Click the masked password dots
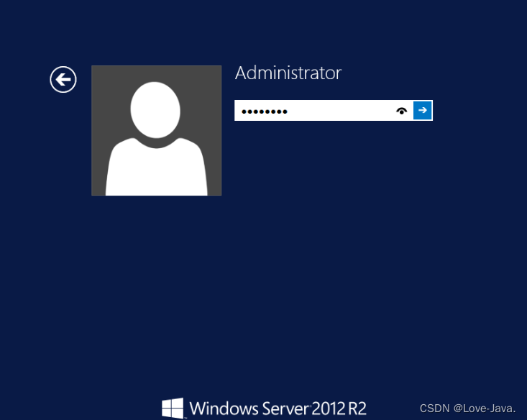 click(x=264, y=111)
